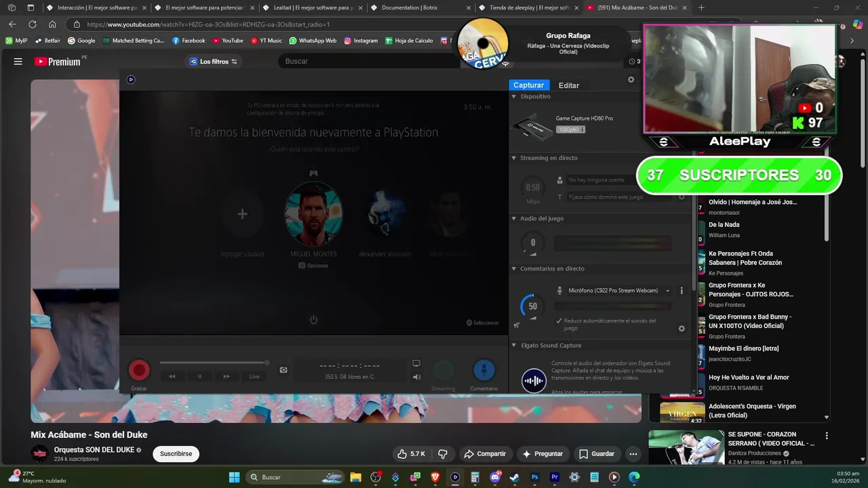Collapse the Dispositivo section
Screen dimensions: 868x488
pyautogui.click(x=513, y=97)
